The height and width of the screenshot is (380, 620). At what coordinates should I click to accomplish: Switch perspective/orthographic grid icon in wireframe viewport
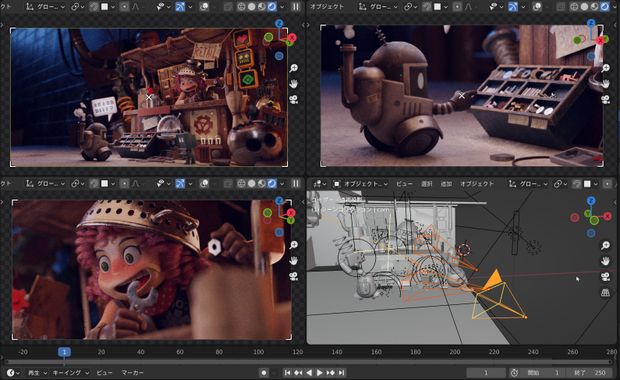coord(605,293)
